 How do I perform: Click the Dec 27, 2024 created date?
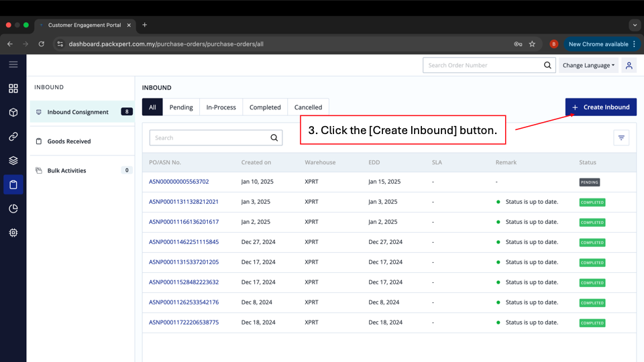point(258,242)
